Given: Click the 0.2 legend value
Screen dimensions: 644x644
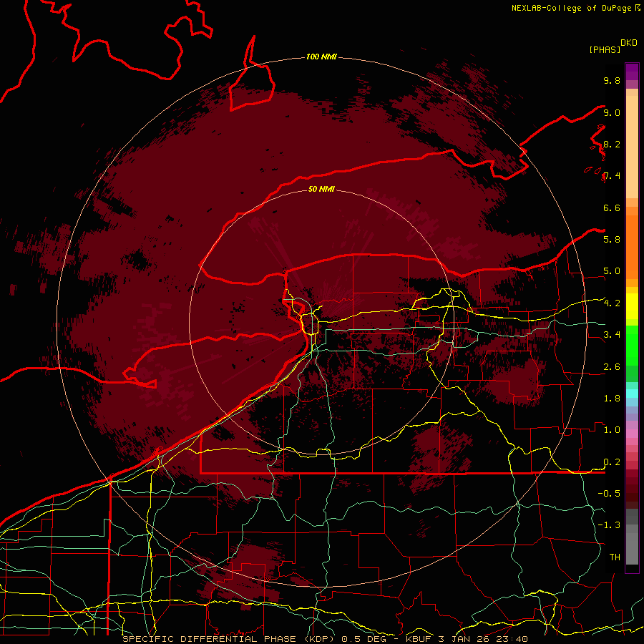Looking at the screenshot, I should (x=612, y=462).
